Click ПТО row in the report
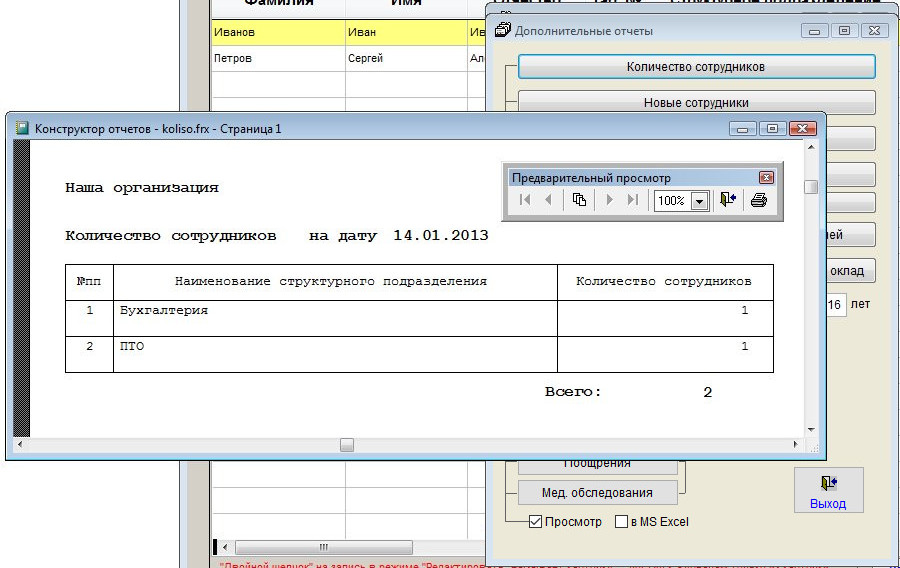Screen dimensions: 900x568 tap(419, 355)
